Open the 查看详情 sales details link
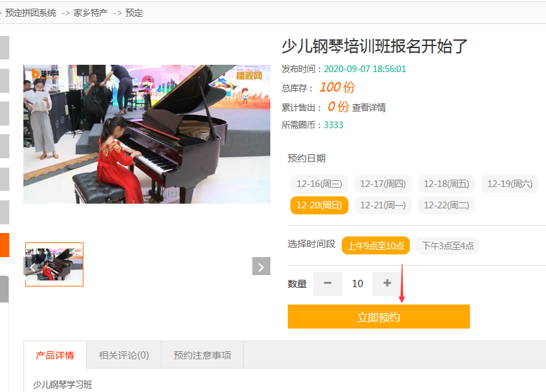This screenshot has width=546, height=392. pos(369,108)
